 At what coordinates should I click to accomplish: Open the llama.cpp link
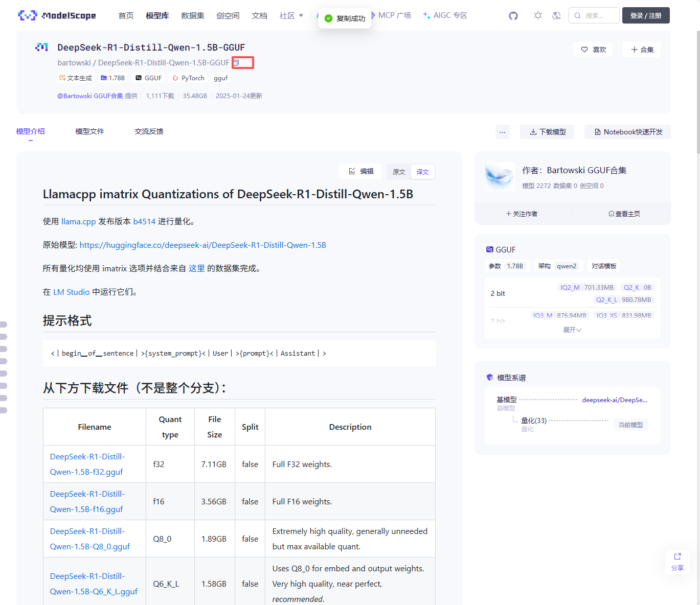[x=79, y=221]
